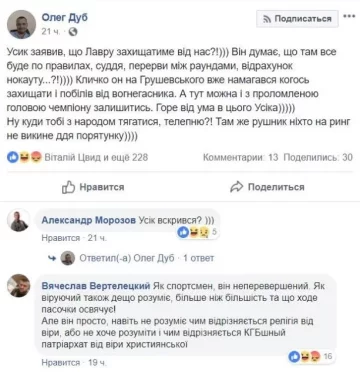View reactions on Морозов's comment
Image resolution: width=360 pixels, height=372 pixels.
tap(198, 232)
